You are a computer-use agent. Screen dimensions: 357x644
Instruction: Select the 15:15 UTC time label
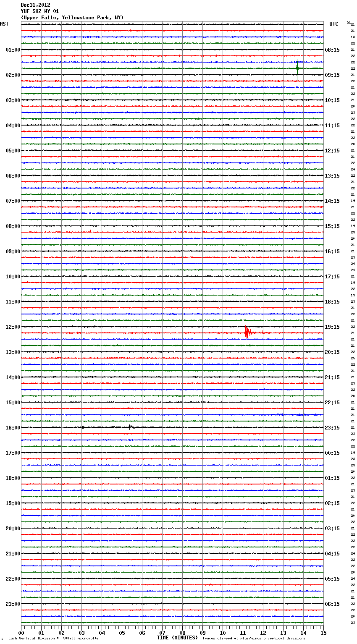[332, 226]
